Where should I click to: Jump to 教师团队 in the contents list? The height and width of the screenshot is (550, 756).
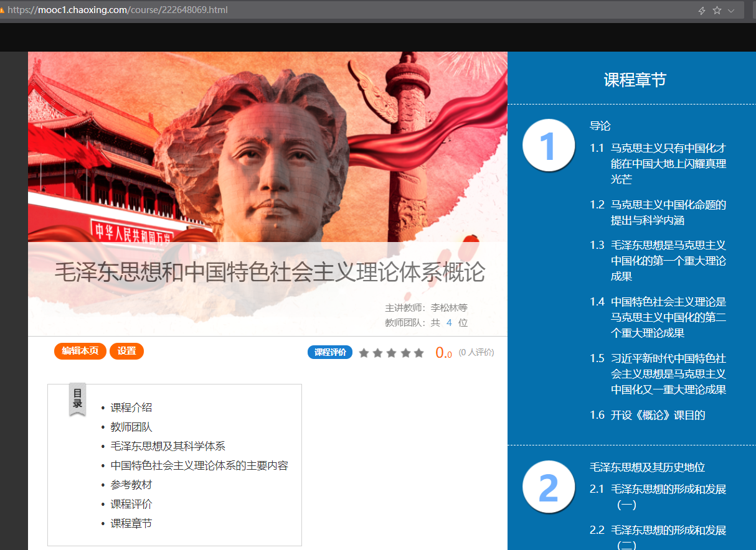[131, 427]
